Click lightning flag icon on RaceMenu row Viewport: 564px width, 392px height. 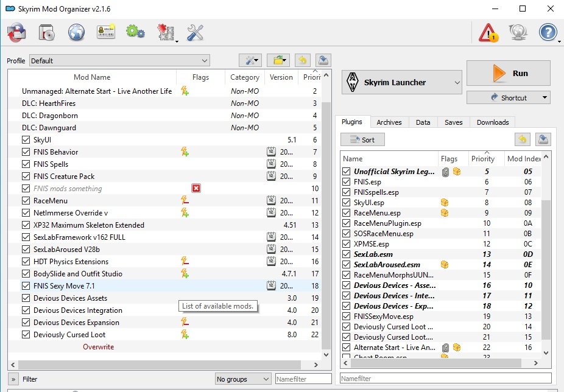pyautogui.click(x=185, y=200)
